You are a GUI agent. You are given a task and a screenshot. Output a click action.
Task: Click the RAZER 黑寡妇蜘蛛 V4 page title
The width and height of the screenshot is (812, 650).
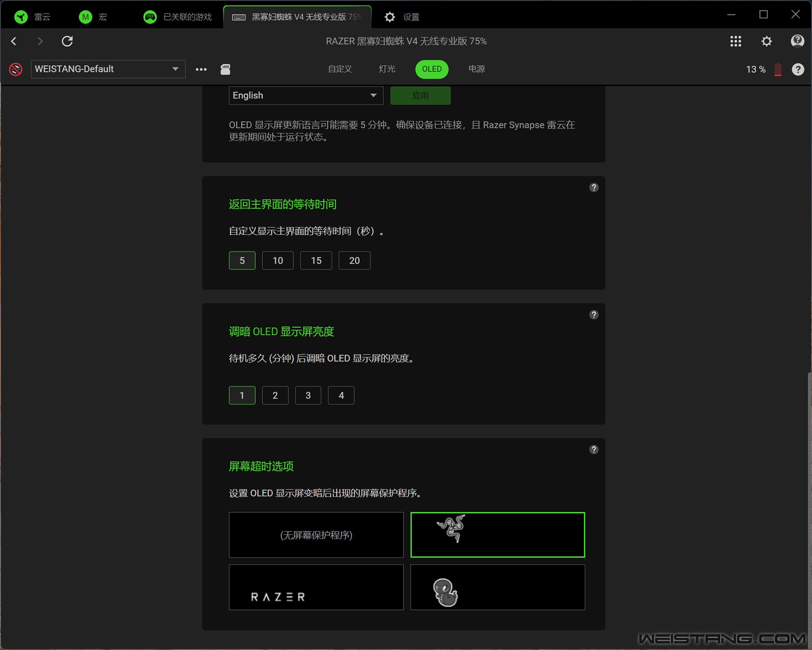pos(406,41)
